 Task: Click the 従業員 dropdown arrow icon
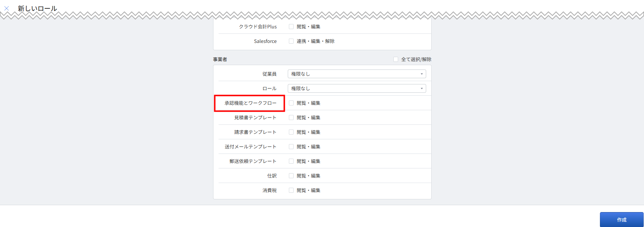(421, 74)
